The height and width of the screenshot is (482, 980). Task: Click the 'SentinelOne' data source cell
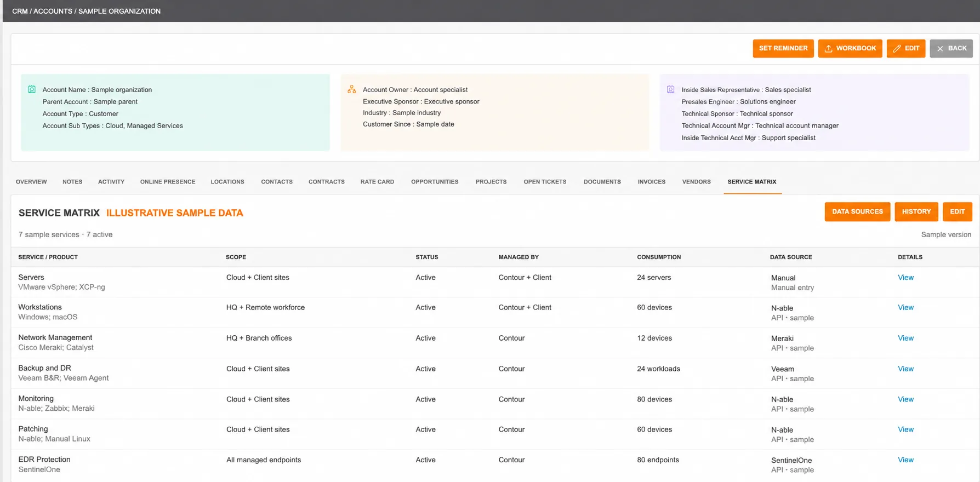[x=791, y=461]
